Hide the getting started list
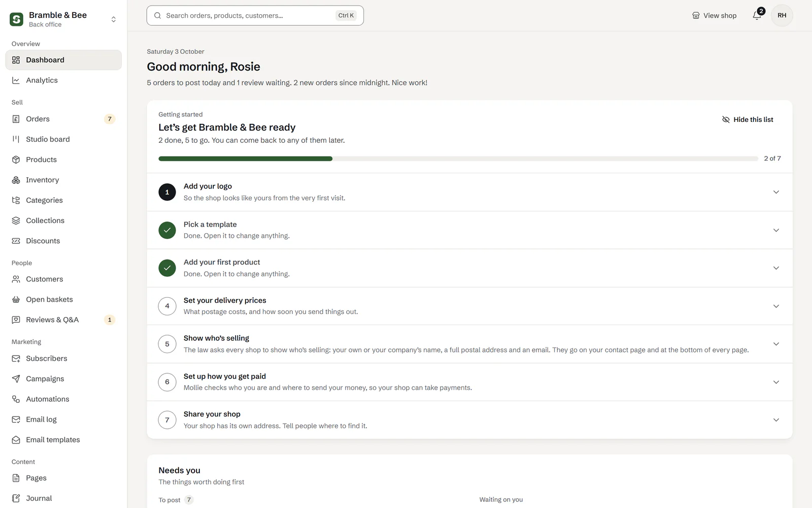Image resolution: width=812 pixels, height=508 pixels. pyautogui.click(x=748, y=119)
